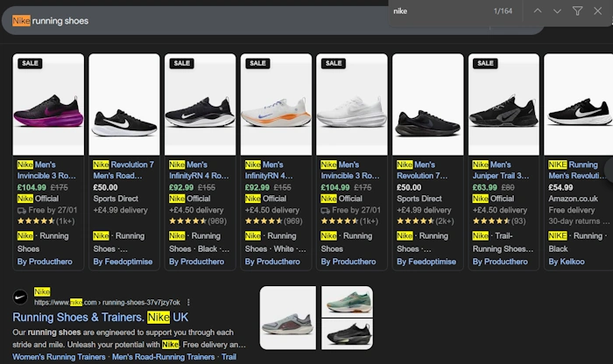Viewport: 613px width, 364px height.
Task: Open 'Men's Road-Running Trainers' sitelink
Action: pos(164,357)
